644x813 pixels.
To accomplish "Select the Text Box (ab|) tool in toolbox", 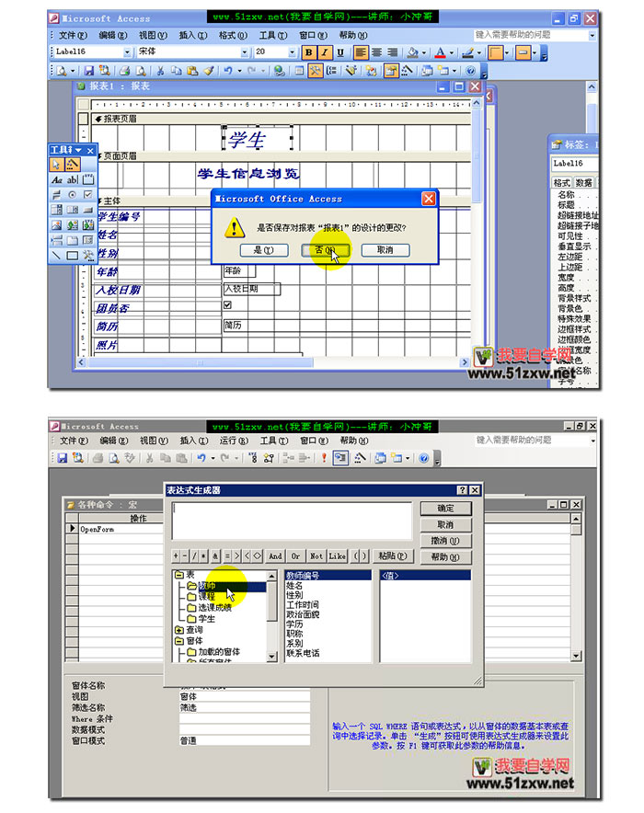I will point(72,180).
